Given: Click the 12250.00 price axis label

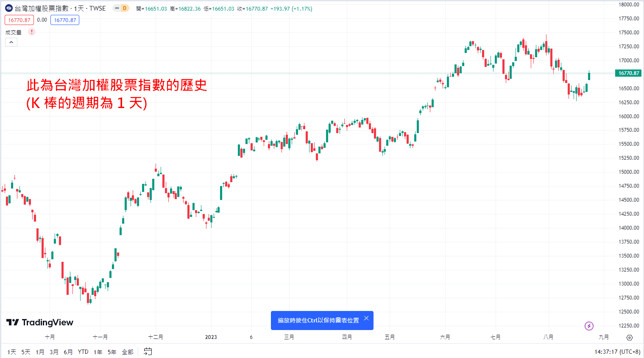Looking at the screenshot, I should pos(629,326).
